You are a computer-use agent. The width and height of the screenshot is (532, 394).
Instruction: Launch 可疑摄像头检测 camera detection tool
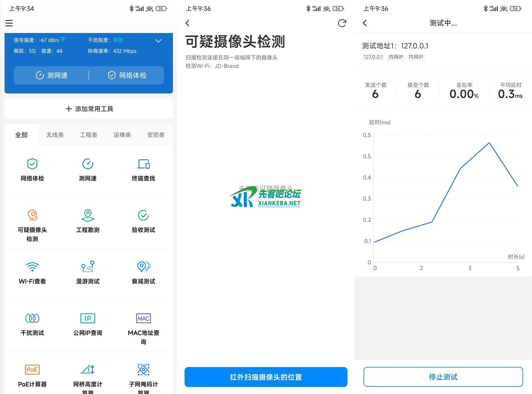32,216
